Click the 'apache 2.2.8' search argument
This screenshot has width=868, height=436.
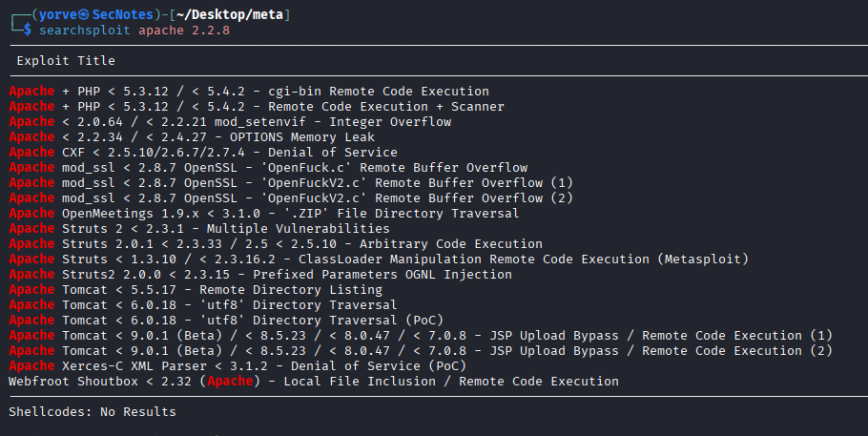184,31
